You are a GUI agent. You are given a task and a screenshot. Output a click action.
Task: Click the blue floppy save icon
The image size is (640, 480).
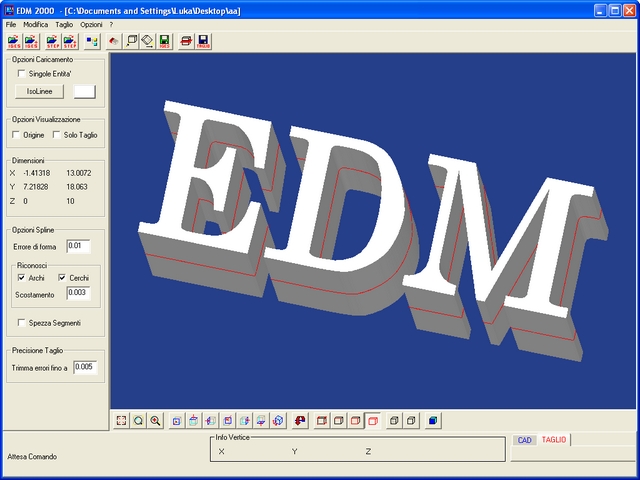click(203, 41)
